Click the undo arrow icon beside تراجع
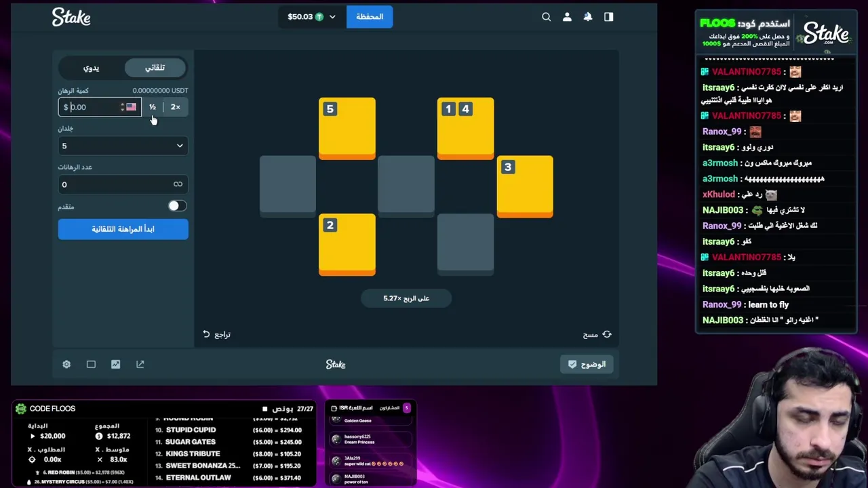The image size is (868, 488). (x=206, y=334)
